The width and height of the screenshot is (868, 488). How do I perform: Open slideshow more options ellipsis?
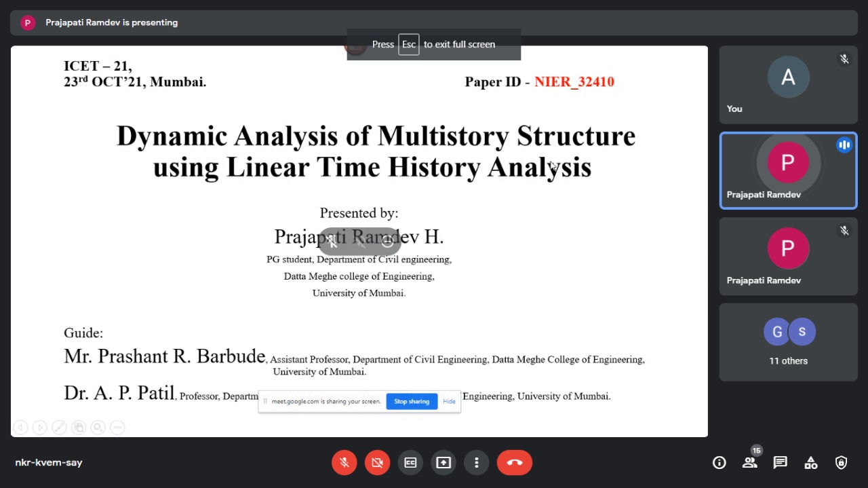(117, 427)
